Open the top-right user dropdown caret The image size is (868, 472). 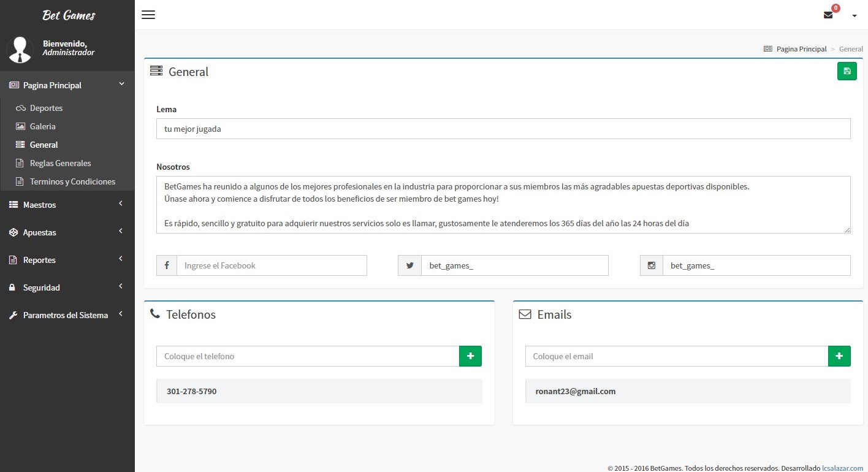[x=855, y=16]
